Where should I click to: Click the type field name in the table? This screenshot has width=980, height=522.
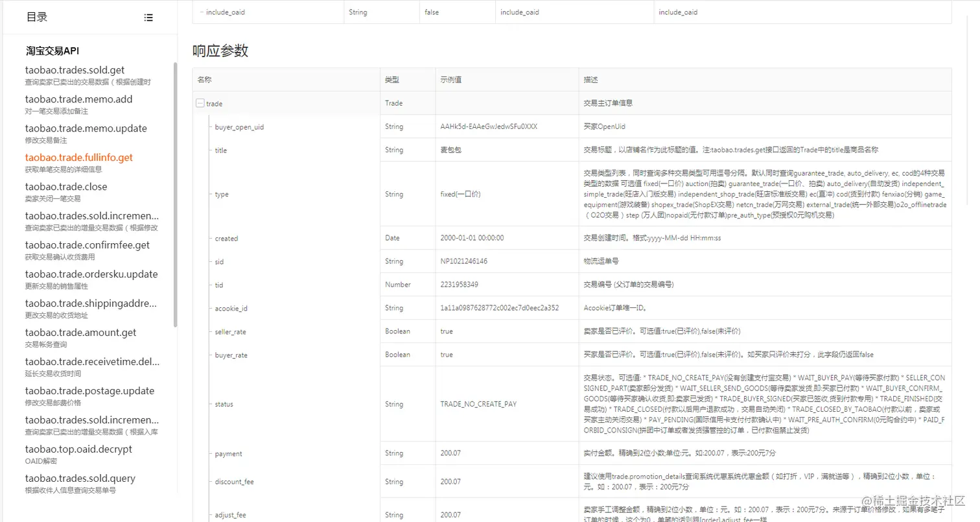(222, 195)
